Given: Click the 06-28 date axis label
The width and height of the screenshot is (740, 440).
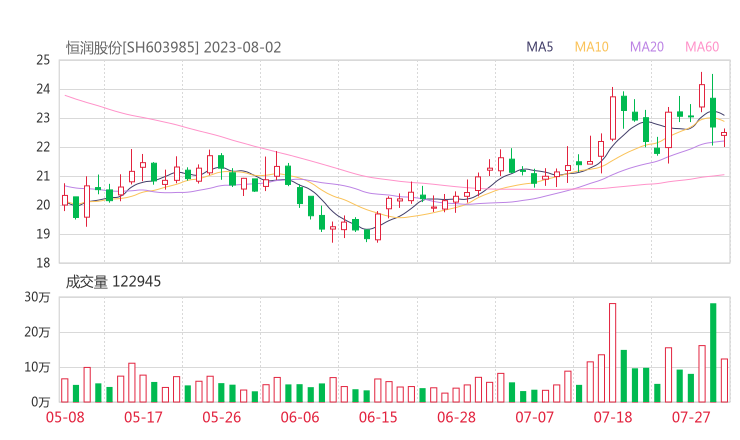Looking at the screenshot, I should [x=456, y=417].
